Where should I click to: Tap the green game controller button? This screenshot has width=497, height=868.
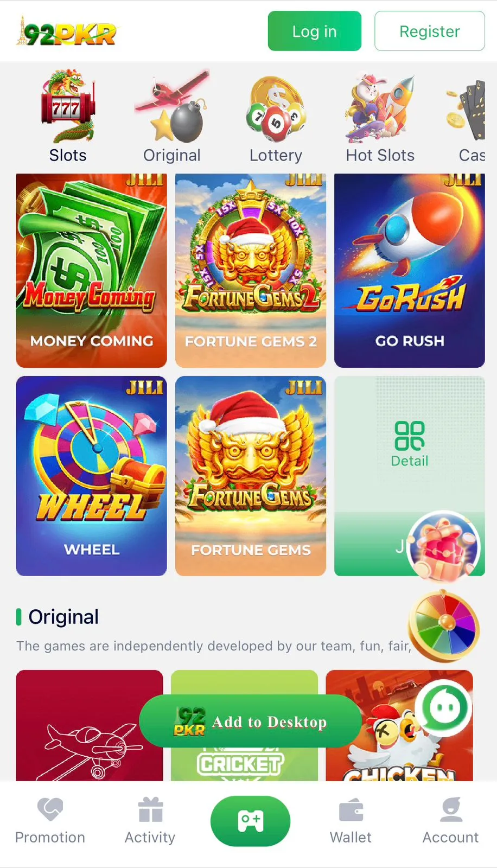pos(250,821)
